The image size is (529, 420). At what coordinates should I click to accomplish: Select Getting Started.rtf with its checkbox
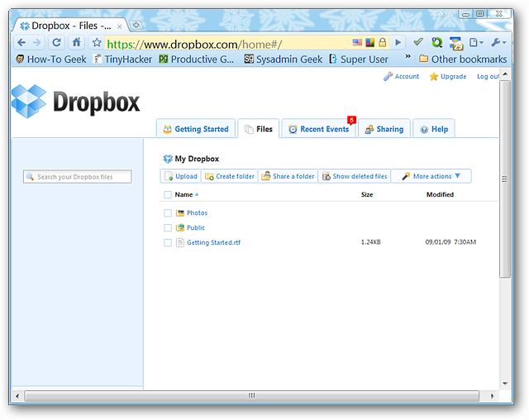coord(168,243)
